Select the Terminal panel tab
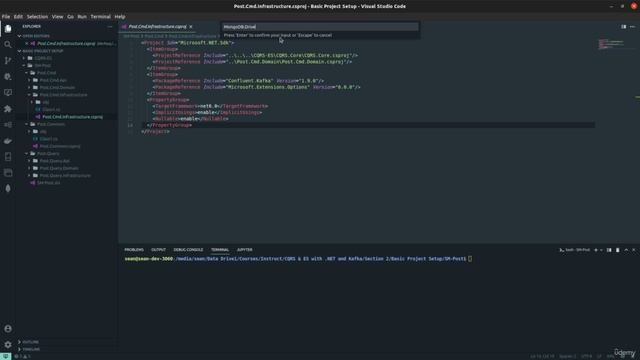640x360 pixels. [x=220, y=250]
